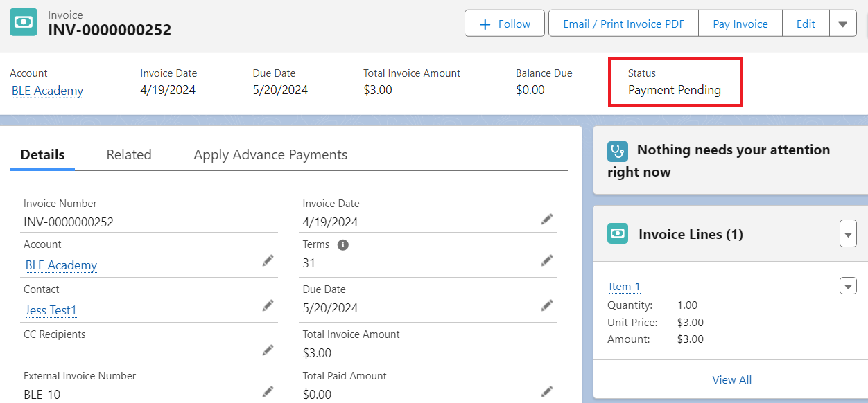Open more actions dropdown next to Edit
The image size is (868, 403).
point(842,24)
